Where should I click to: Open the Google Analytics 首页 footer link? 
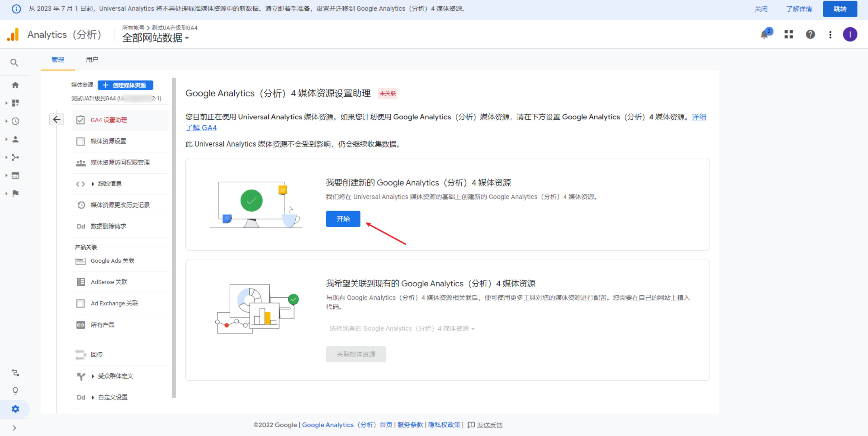[347, 425]
